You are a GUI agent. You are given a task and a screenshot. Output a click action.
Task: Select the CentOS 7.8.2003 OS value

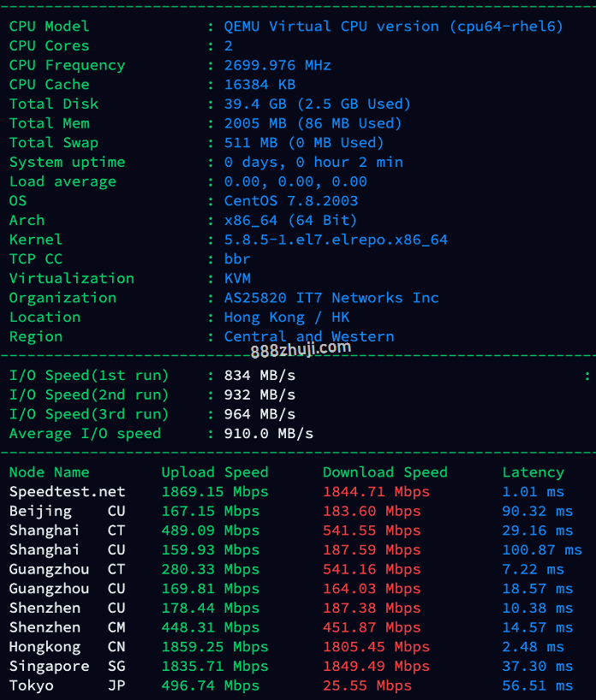pos(291,201)
